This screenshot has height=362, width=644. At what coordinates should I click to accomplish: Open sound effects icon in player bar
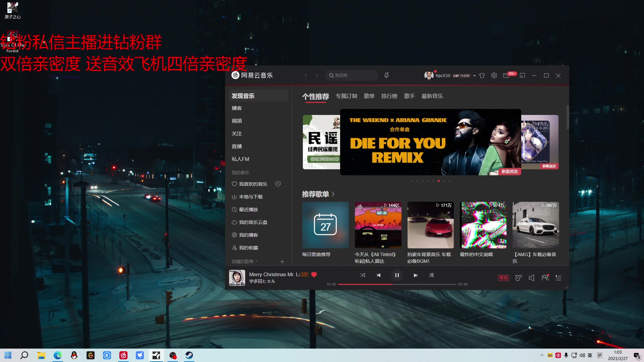[x=519, y=278]
